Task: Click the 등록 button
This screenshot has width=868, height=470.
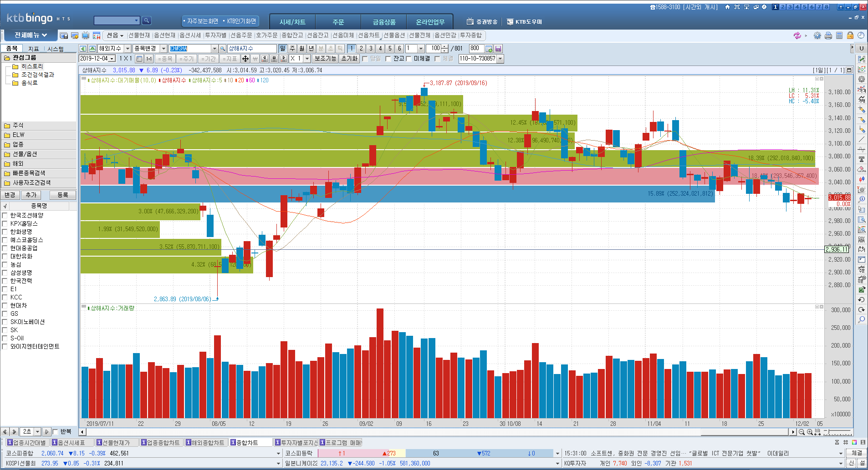Action: point(63,195)
